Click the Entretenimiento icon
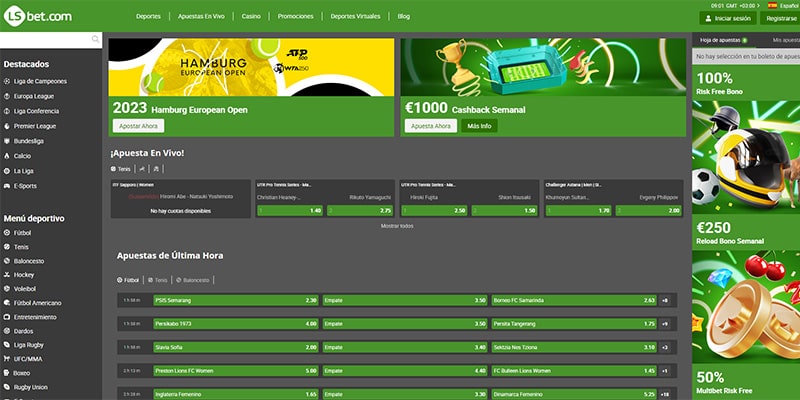The height and width of the screenshot is (400, 800). (7, 317)
